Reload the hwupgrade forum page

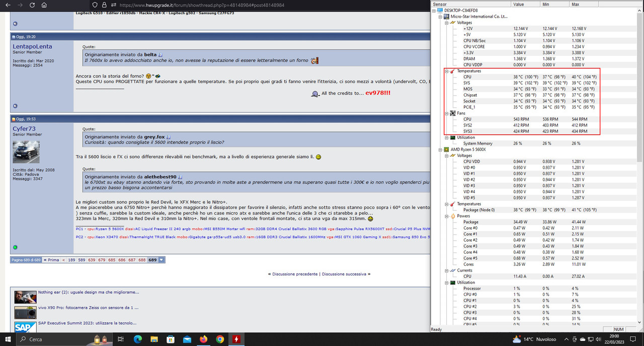coord(32,5)
